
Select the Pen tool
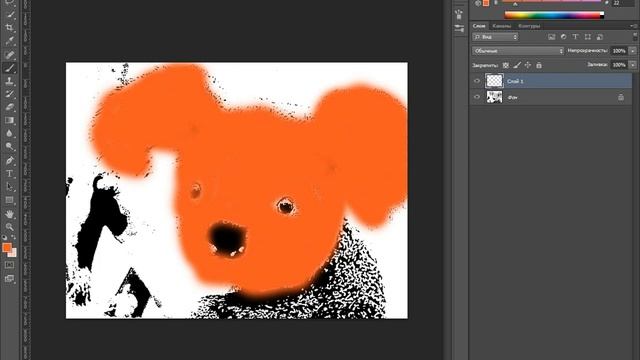coord(10,160)
